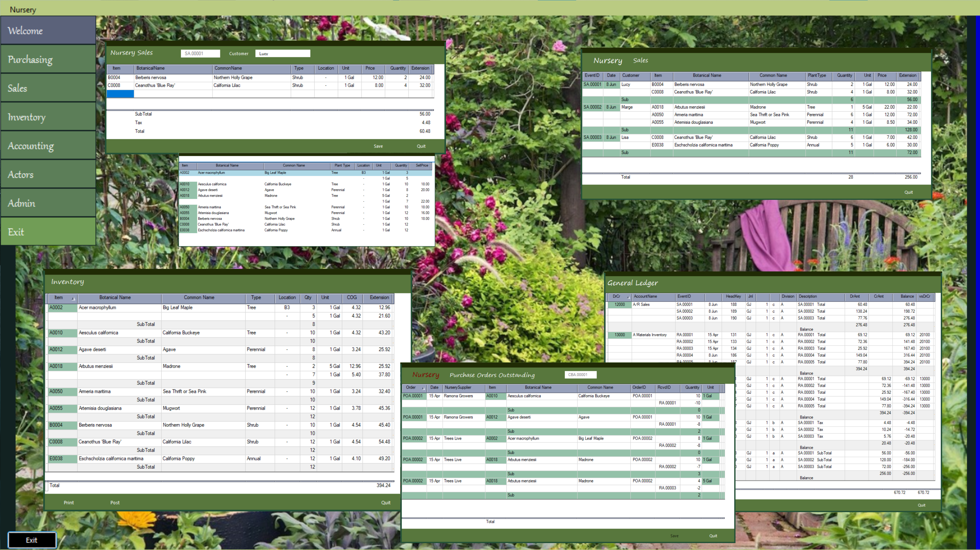
Task: Open the Accounting section
Action: tap(48, 146)
